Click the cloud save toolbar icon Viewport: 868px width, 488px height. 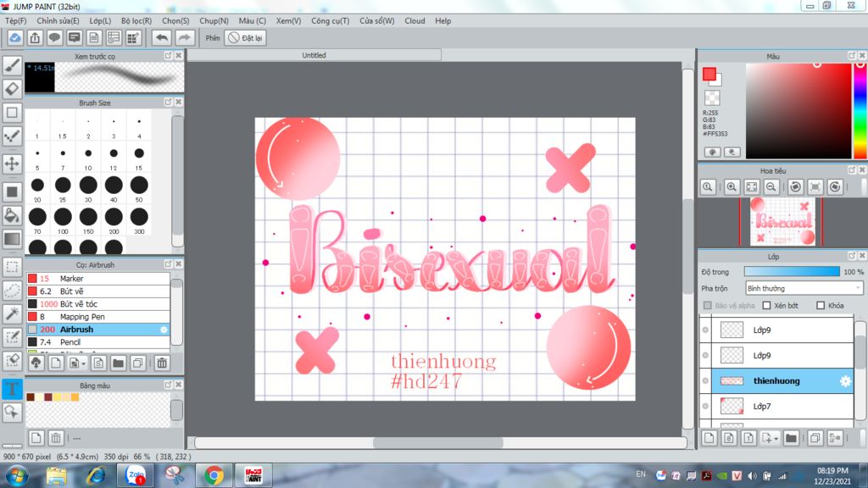click(x=15, y=37)
